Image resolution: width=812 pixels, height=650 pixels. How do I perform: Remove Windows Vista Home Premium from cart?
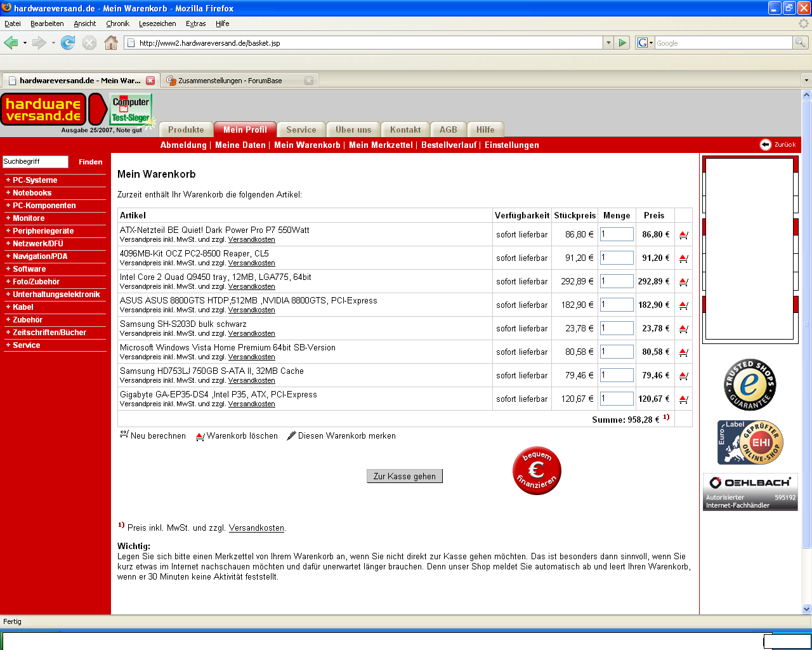coord(683,352)
